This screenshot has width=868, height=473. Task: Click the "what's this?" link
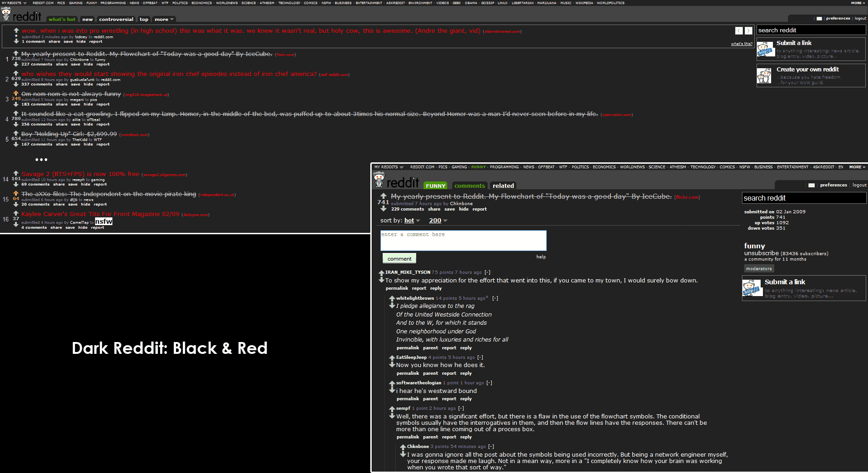(x=742, y=44)
